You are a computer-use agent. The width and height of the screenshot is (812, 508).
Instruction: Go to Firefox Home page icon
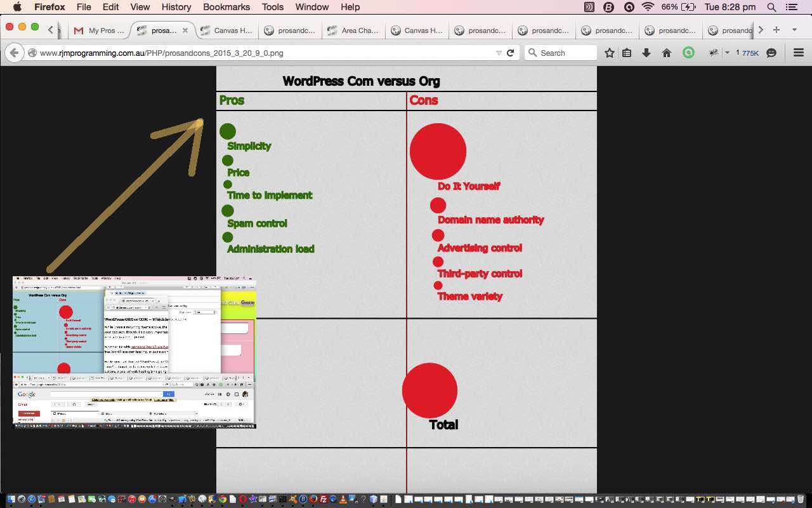[666, 53]
